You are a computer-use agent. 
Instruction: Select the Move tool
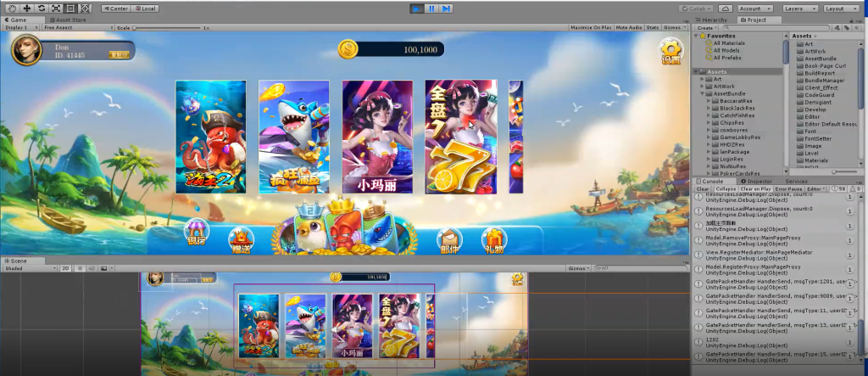pyautogui.click(x=26, y=8)
